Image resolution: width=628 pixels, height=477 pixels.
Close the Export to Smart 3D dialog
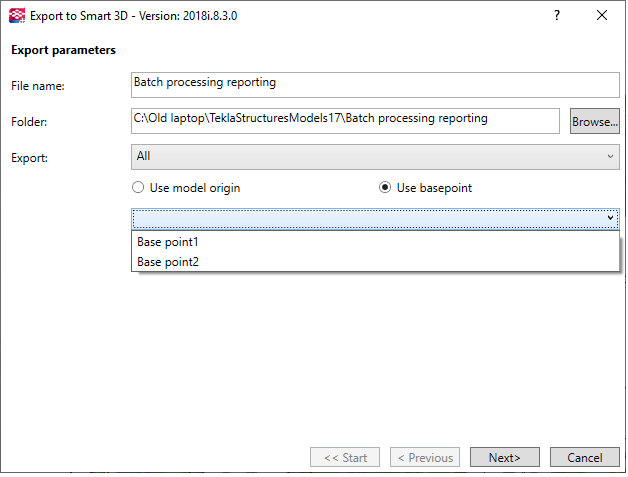(602, 15)
